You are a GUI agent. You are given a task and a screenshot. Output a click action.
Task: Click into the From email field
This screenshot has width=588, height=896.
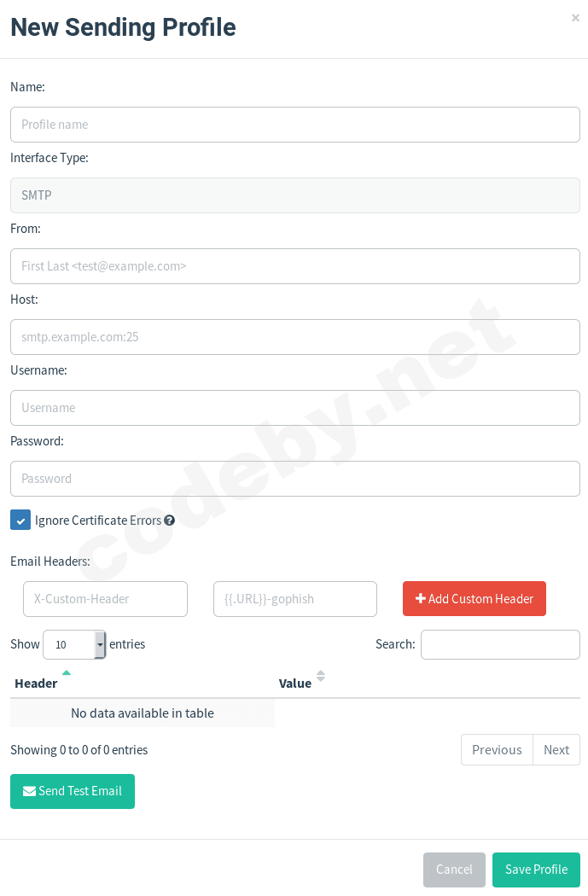point(294,266)
